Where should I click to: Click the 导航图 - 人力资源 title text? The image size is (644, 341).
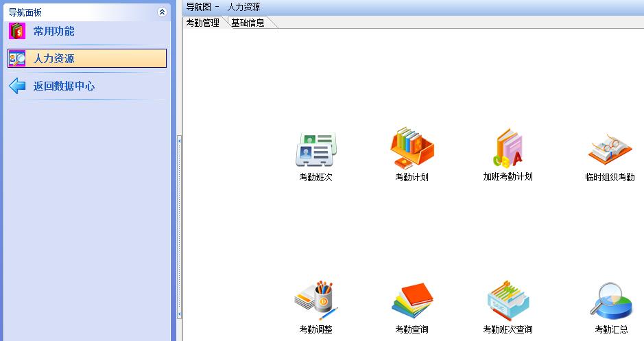(223, 7)
